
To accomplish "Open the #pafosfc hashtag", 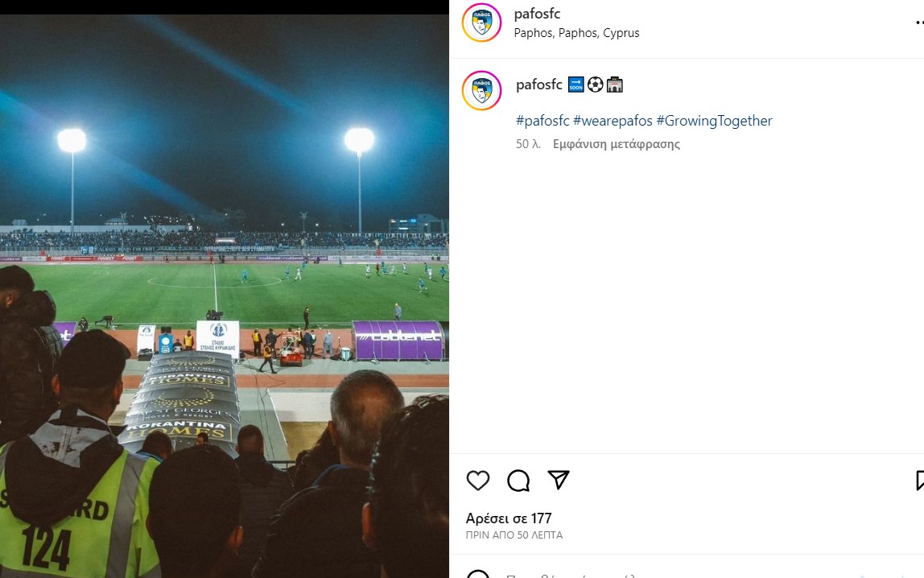I will [542, 121].
